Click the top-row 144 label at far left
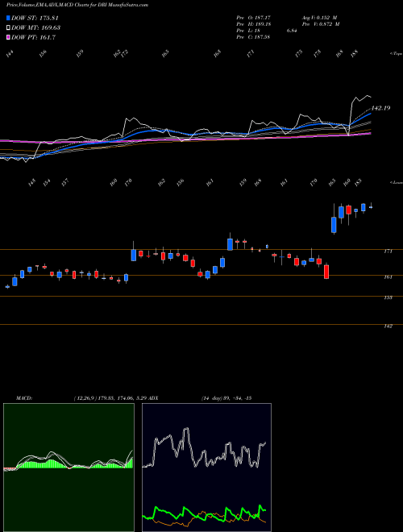The height and width of the screenshot is (532, 403). tap(10, 53)
